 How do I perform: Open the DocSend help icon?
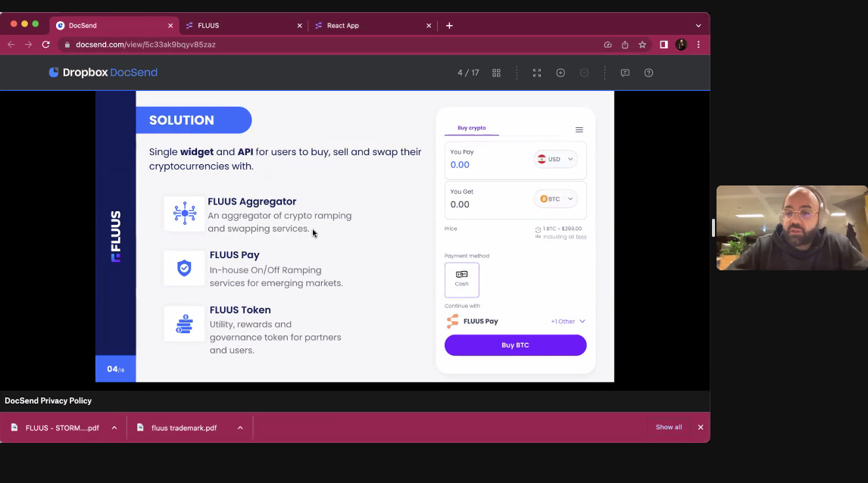tap(649, 73)
